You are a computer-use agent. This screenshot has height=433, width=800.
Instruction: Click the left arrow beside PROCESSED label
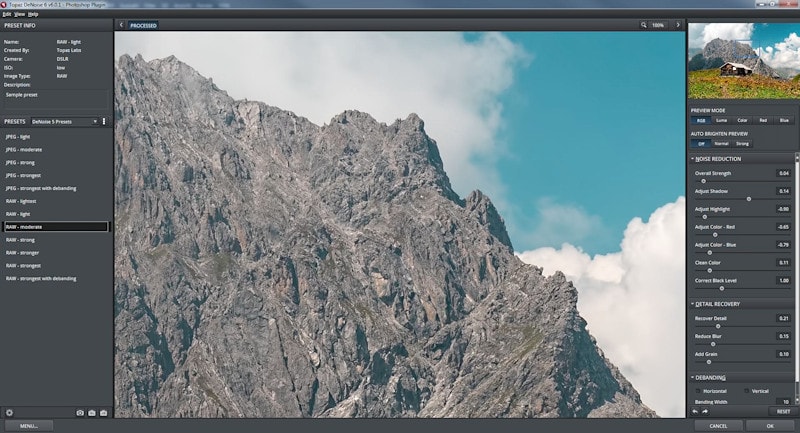(121, 25)
